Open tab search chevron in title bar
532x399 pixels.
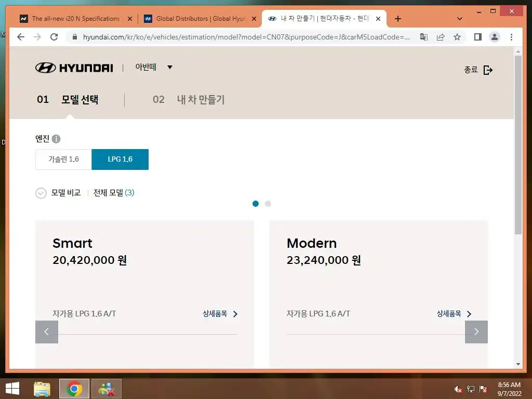(460, 19)
